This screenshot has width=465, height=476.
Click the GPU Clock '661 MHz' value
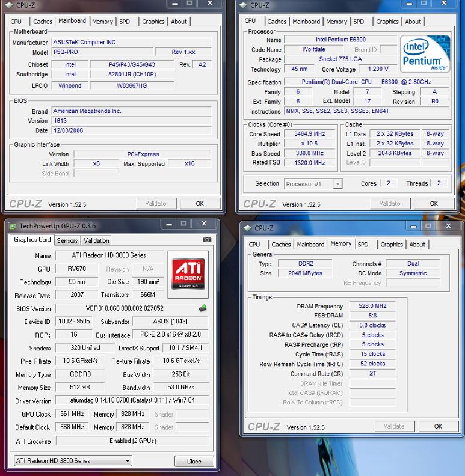72,413
